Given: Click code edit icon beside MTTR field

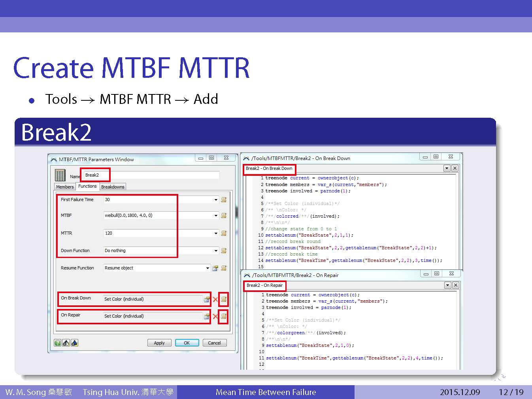Looking at the screenshot, I should click(x=224, y=233).
